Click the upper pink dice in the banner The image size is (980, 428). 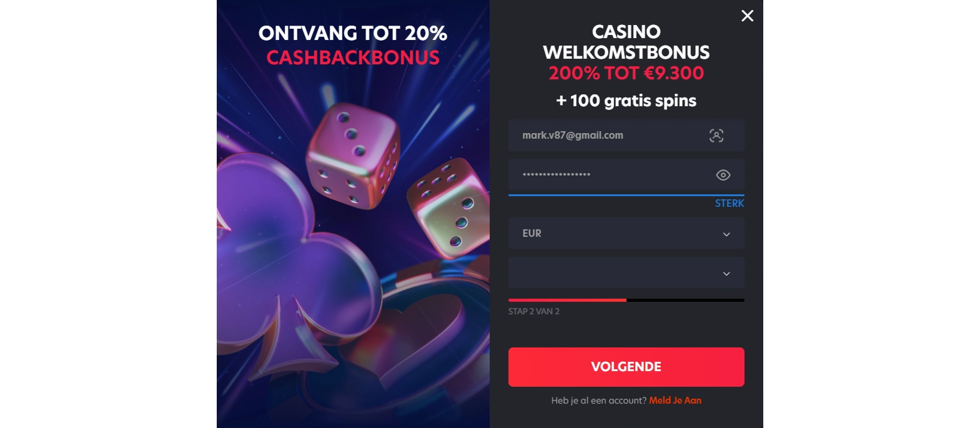coord(353,156)
